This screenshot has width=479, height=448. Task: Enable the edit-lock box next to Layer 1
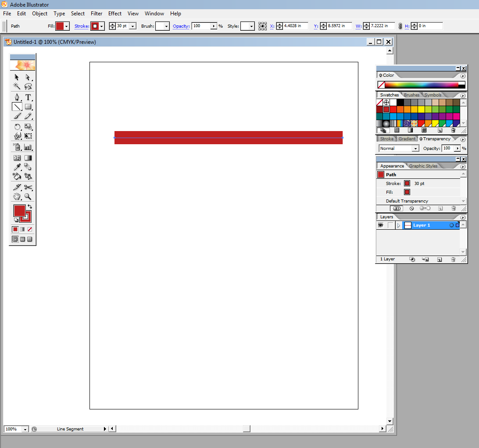390,225
